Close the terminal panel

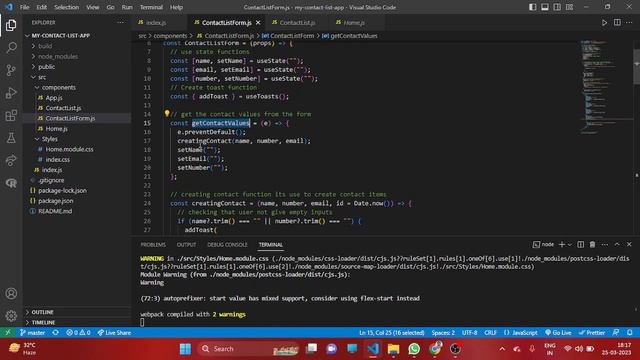[629, 244]
